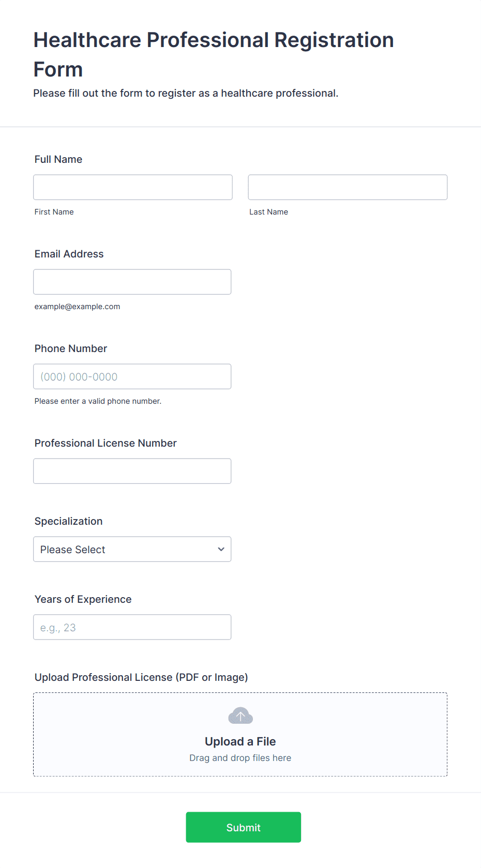Select the Email Address text box
This screenshot has height=868, width=481.
coord(132,282)
